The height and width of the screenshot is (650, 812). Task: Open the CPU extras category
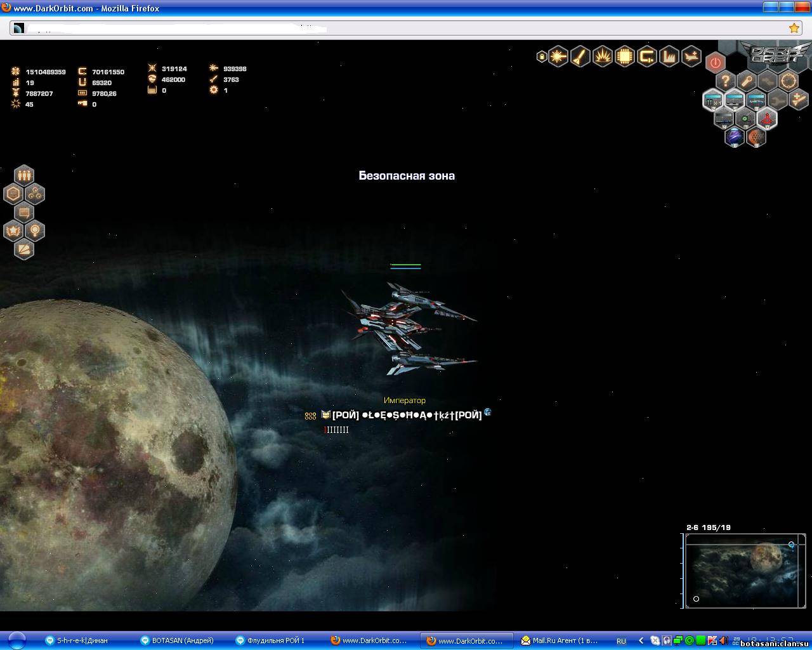point(624,56)
